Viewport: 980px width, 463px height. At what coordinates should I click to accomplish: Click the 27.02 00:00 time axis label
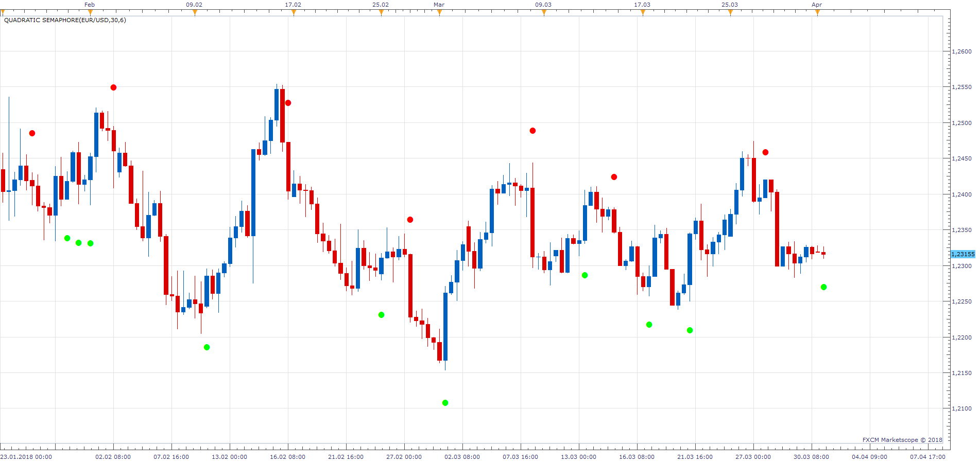pos(404,457)
